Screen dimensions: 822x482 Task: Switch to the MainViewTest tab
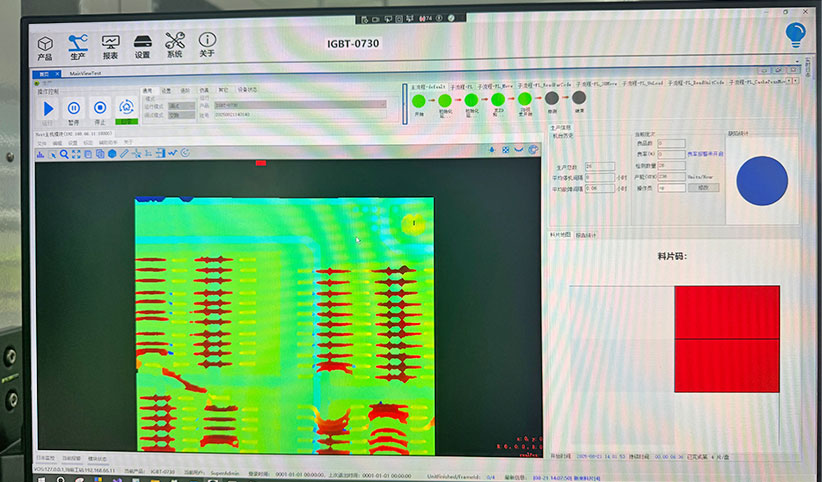[x=84, y=74]
